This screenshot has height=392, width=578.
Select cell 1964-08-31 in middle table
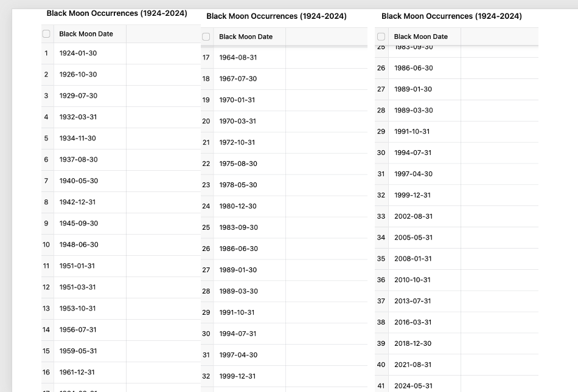tap(249, 57)
